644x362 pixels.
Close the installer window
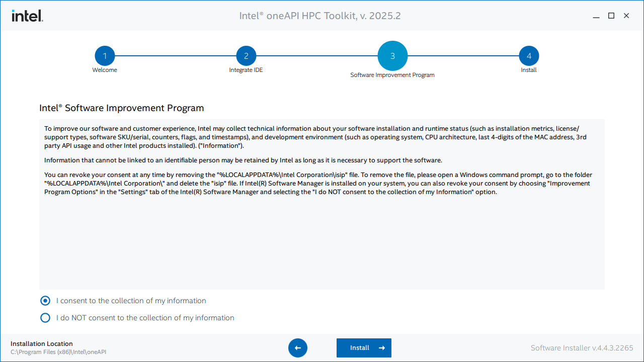tap(626, 16)
